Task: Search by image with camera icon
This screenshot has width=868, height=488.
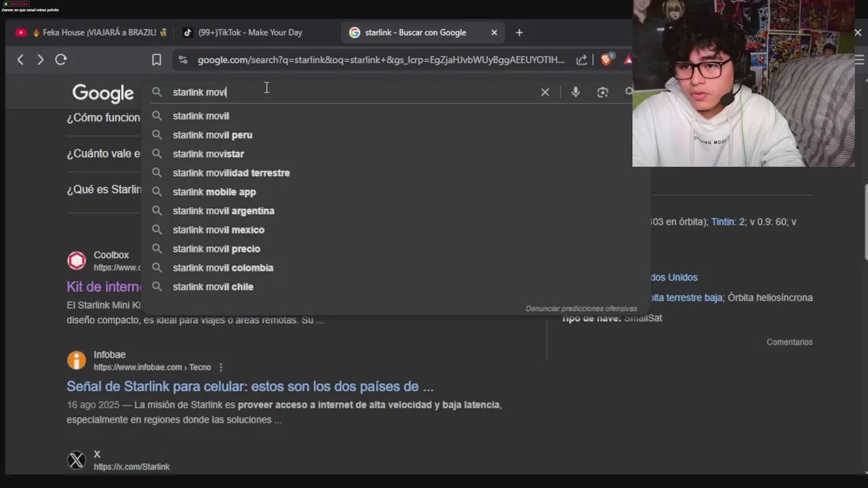Action: pos(603,92)
